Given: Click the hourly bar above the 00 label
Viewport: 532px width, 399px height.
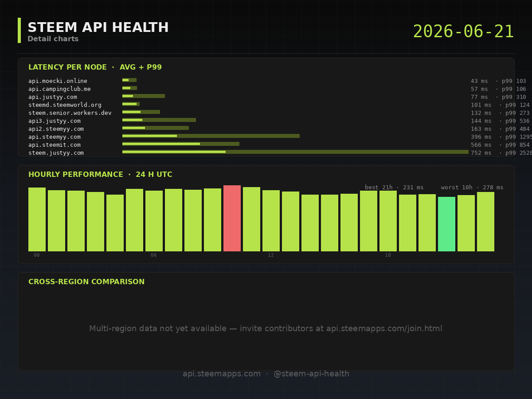Looking at the screenshot, I should tap(37, 219).
